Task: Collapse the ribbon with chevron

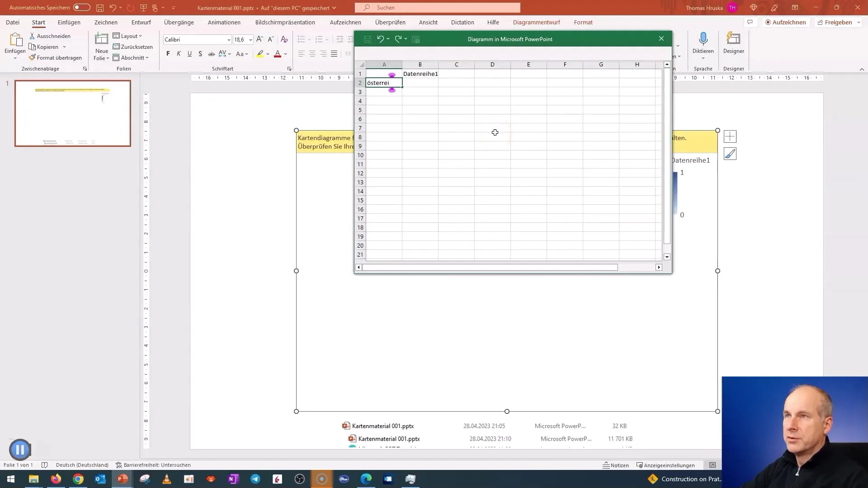Action: 862,69
